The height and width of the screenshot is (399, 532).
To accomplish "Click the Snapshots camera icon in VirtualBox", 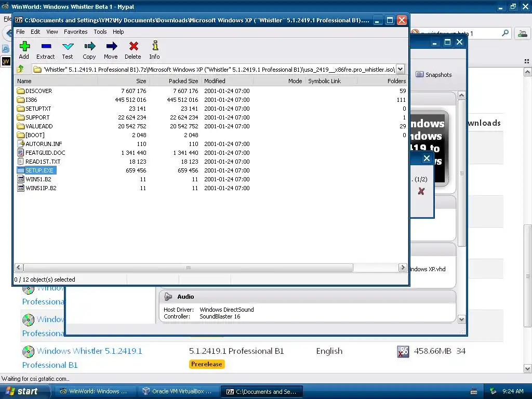I will (x=420, y=74).
